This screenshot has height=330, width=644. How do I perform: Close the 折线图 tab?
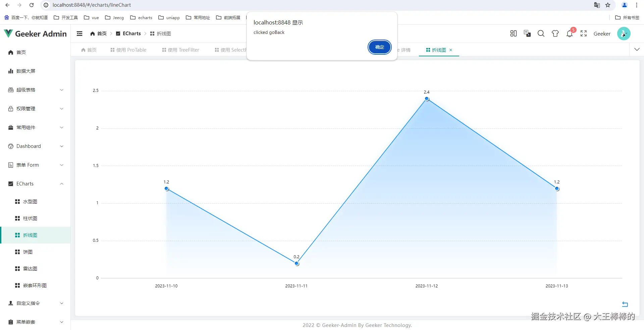click(x=451, y=50)
